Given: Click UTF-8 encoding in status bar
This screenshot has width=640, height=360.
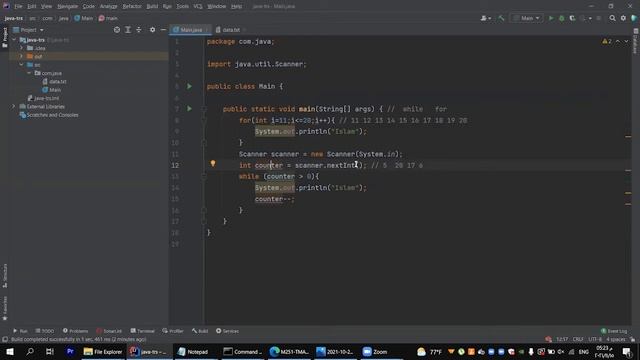Looking at the screenshot, I should 595,339.
